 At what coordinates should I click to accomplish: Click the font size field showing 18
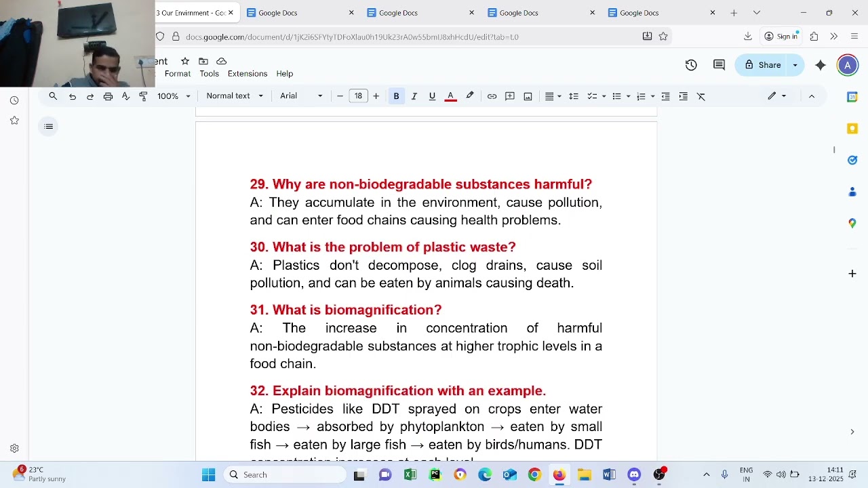pos(358,96)
